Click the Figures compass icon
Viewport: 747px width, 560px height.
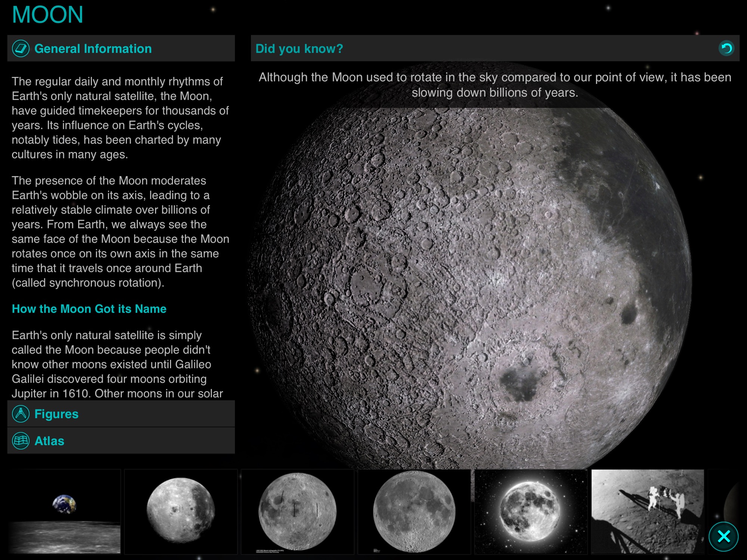tap(21, 414)
